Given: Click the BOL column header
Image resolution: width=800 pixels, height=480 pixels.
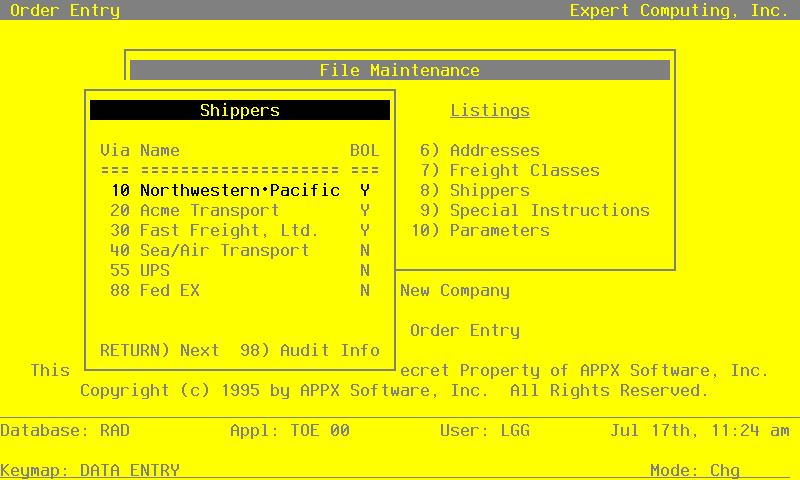Looking at the screenshot, I should [x=365, y=150].
